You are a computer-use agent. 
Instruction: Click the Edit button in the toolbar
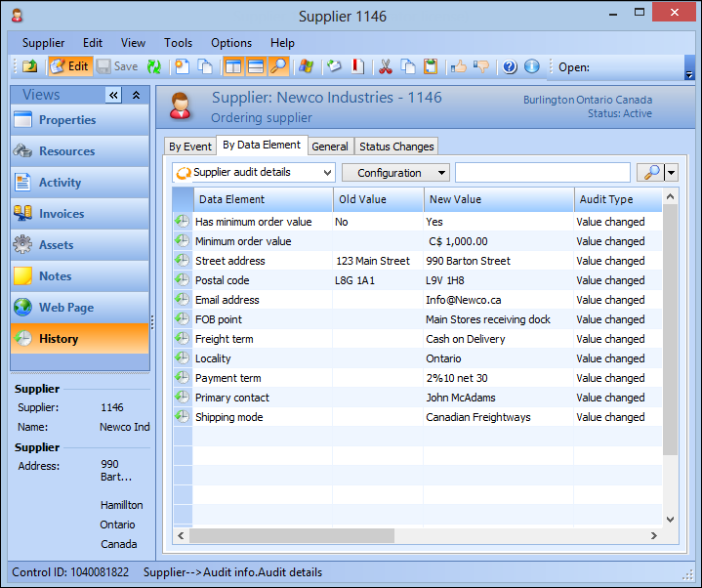click(68, 66)
